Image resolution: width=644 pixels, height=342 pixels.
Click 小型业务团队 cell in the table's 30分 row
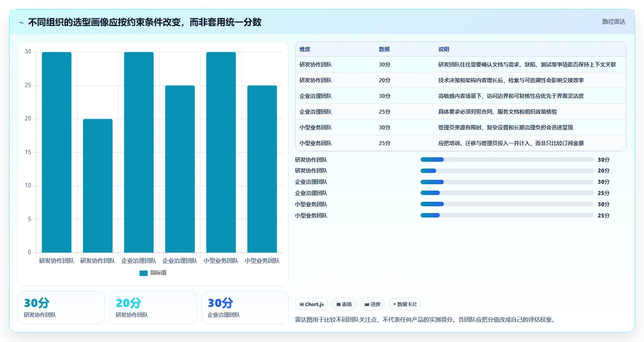coord(315,128)
